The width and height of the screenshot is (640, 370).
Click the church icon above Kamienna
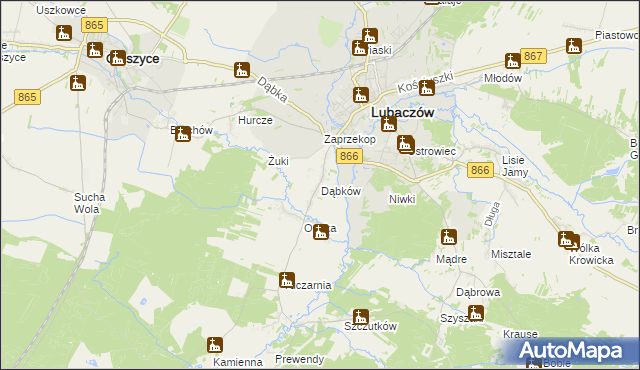click(x=215, y=345)
